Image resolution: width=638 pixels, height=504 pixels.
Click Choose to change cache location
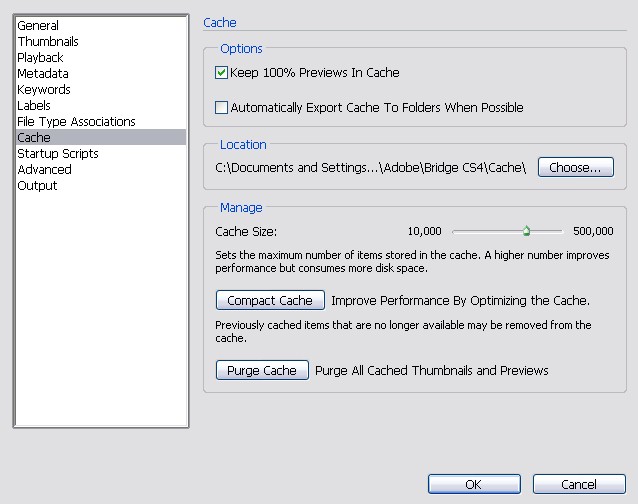click(x=575, y=167)
